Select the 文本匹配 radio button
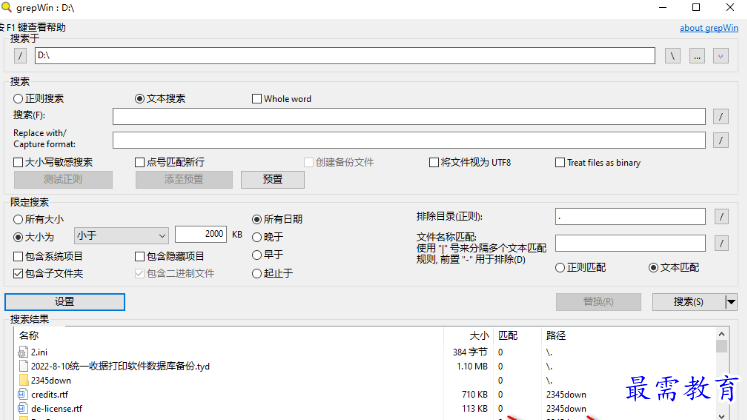 point(654,268)
